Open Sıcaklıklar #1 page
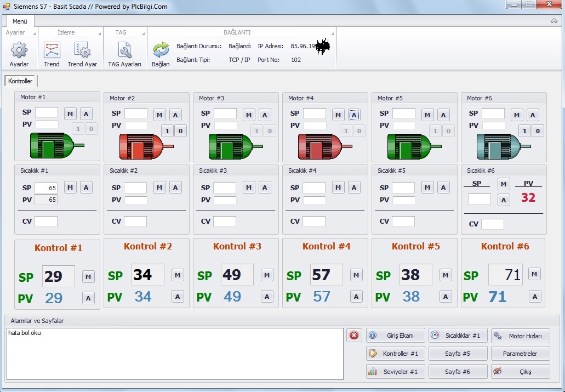This screenshot has width=565, height=392. pos(458,336)
